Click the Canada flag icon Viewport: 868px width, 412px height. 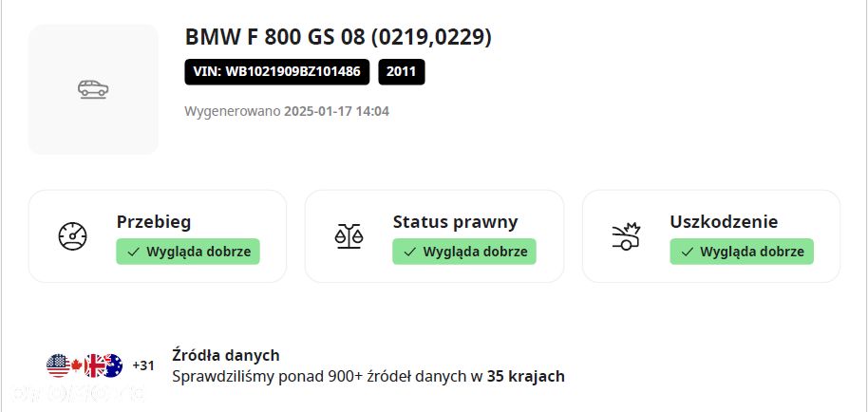(76, 365)
